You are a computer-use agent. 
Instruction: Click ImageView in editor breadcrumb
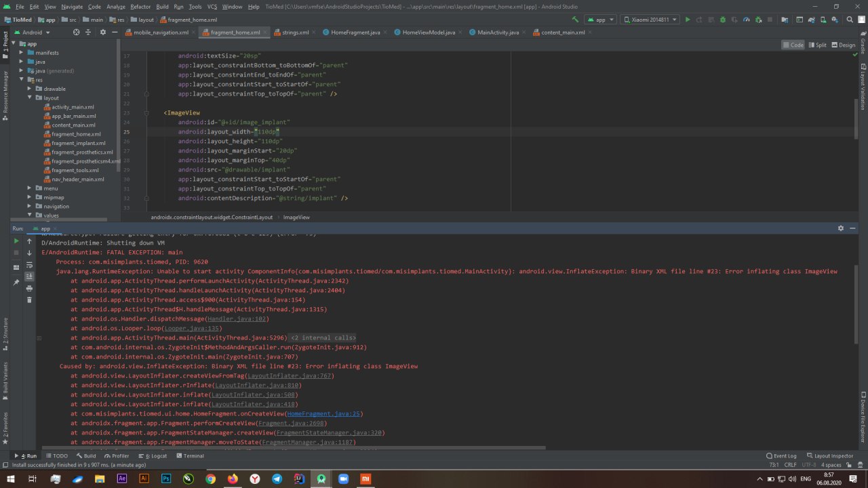(x=296, y=217)
